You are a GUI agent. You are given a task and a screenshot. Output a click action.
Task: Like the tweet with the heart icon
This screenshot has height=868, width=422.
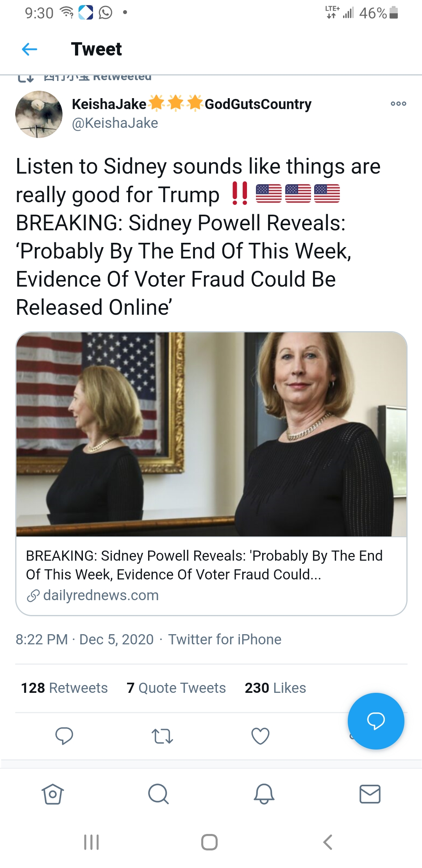coord(260,736)
